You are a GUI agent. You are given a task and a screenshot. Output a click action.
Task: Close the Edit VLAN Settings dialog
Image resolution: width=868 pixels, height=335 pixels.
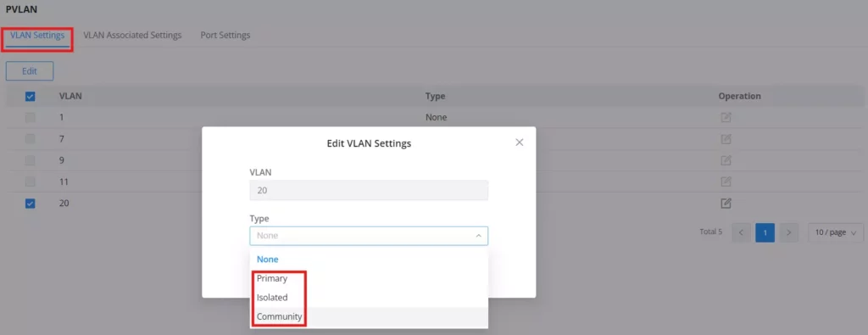click(x=520, y=142)
